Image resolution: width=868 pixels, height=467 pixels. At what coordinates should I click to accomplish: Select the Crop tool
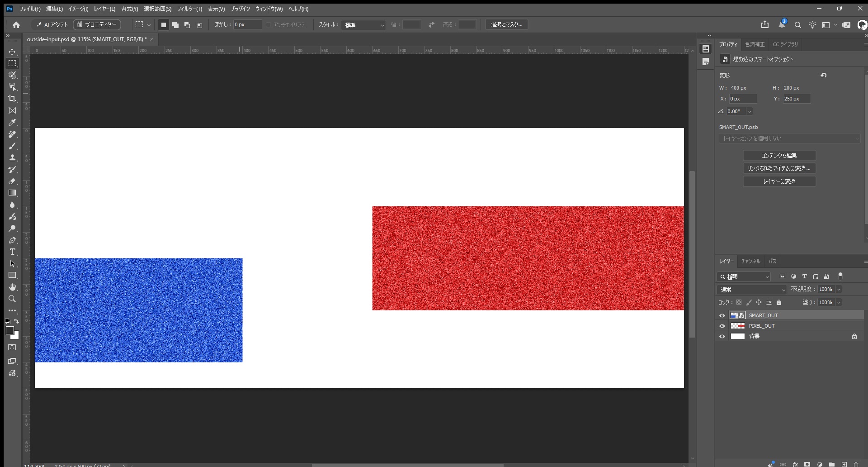(x=12, y=99)
